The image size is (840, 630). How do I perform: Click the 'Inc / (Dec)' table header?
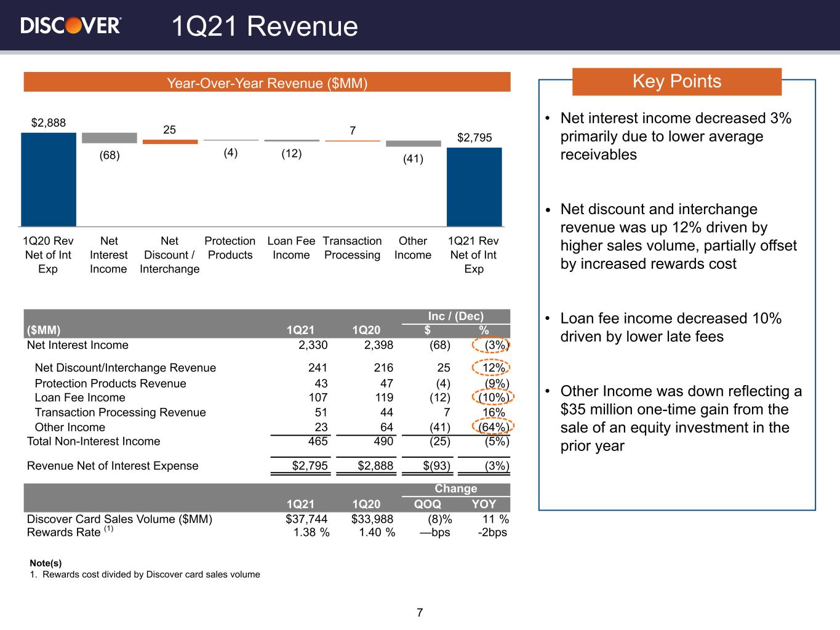pos(456,316)
